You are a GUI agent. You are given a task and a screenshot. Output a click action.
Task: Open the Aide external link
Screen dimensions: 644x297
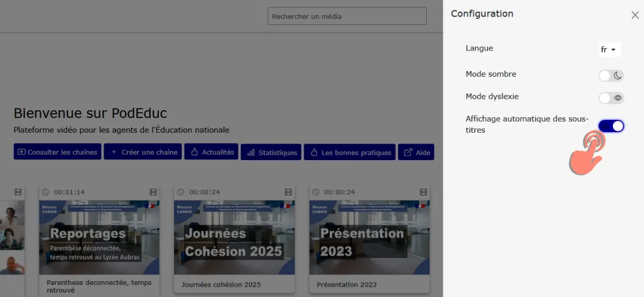click(x=416, y=152)
